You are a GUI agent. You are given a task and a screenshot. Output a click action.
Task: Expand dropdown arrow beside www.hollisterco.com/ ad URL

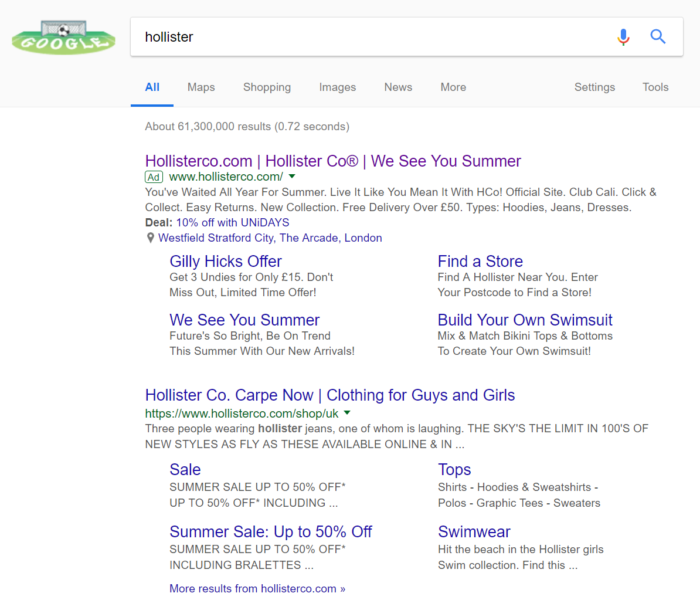pyautogui.click(x=292, y=177)
